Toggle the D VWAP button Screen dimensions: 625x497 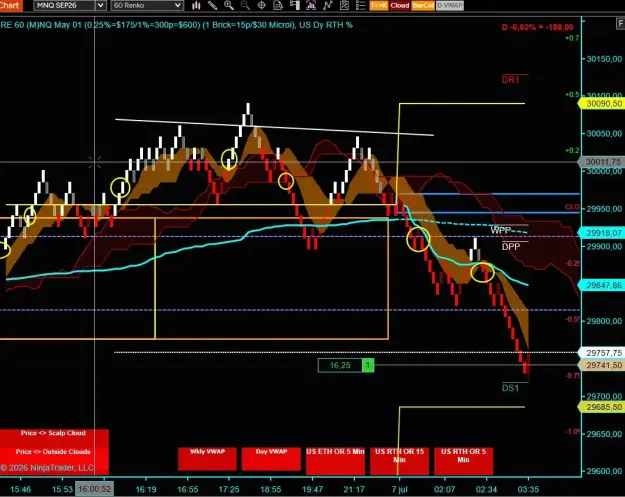[x=450, y=6]
